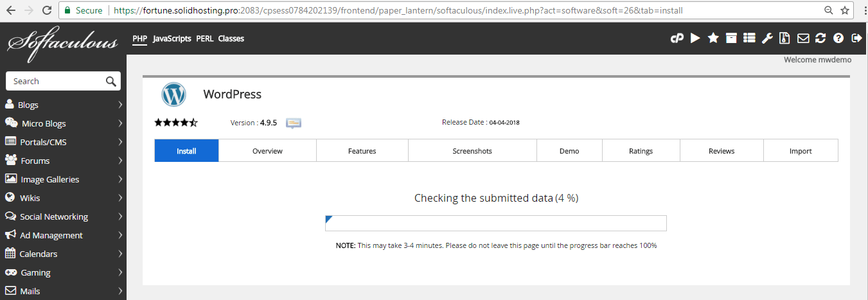Open the help question mark icon
868x300 pixels.
tap(838, 39)
